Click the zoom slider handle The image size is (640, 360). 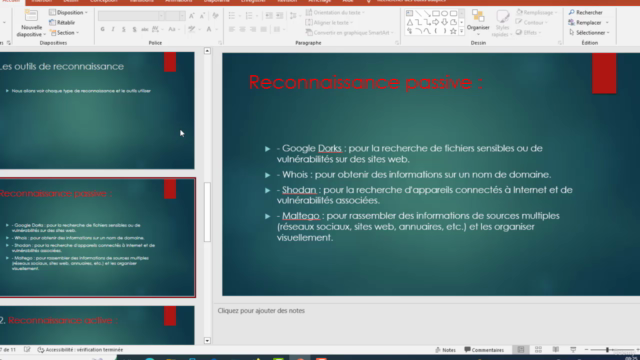tap(607, 350)
